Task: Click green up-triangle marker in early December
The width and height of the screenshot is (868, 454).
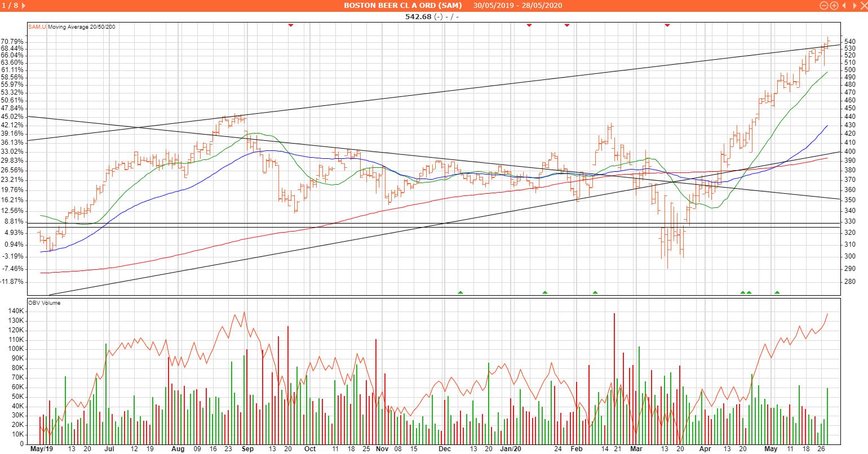Action: [x=460, y=292]
